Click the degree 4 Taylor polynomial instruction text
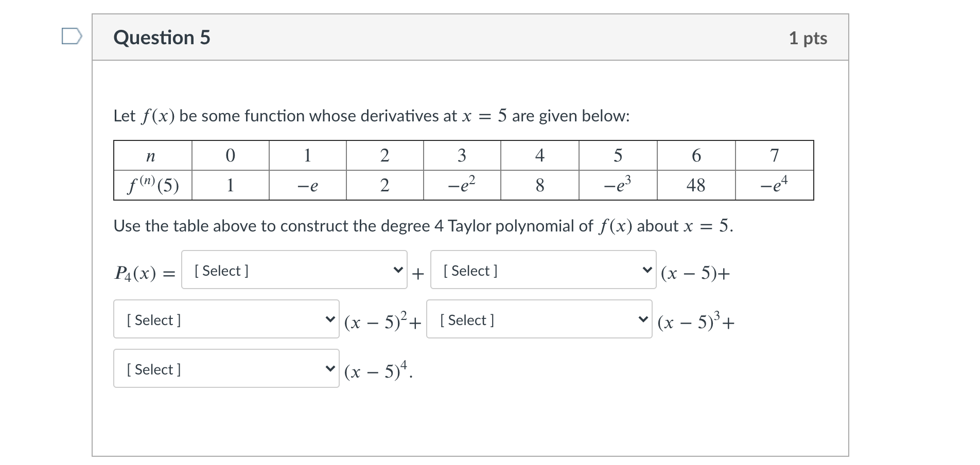The image size is (980, 465). point(422,225)
